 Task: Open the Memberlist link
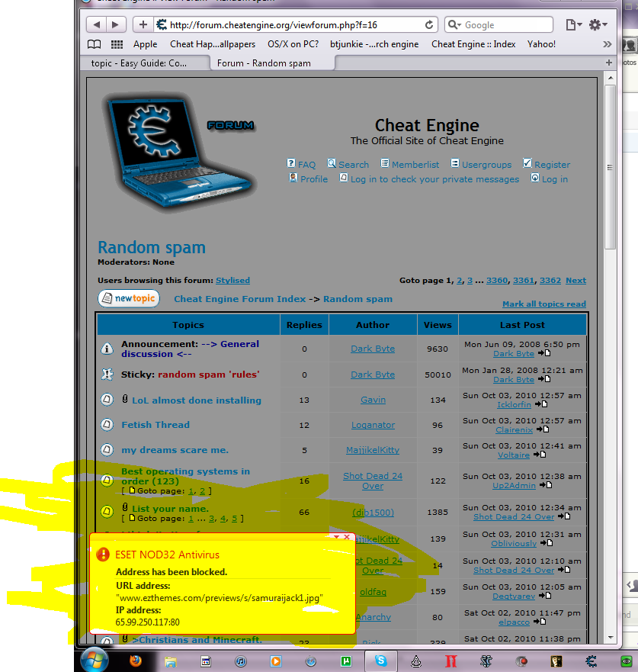[415, 165]
